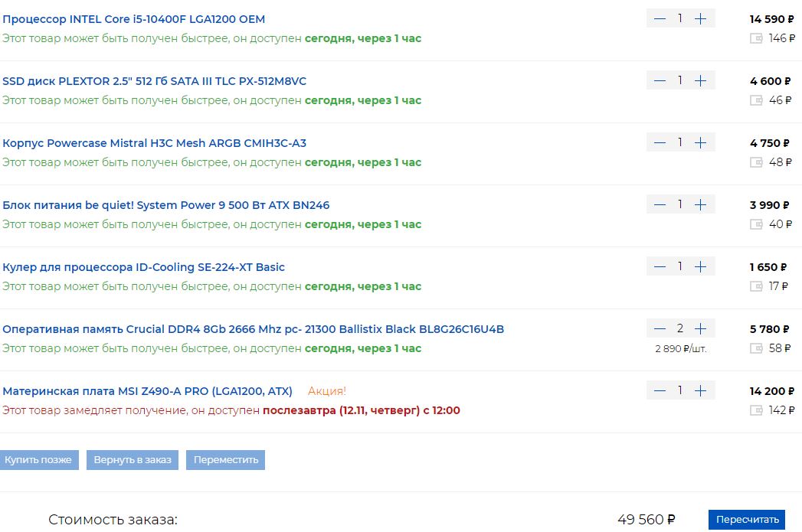Open Корпус Powercase Mistral H3C product link
This screenshot has height=532, width=802.
(155, 143)
